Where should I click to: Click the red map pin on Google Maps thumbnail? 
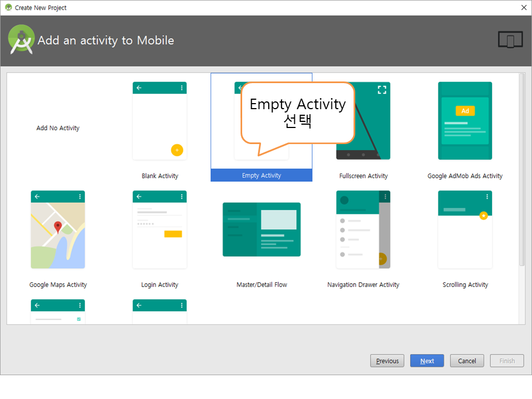coord(58,227)
